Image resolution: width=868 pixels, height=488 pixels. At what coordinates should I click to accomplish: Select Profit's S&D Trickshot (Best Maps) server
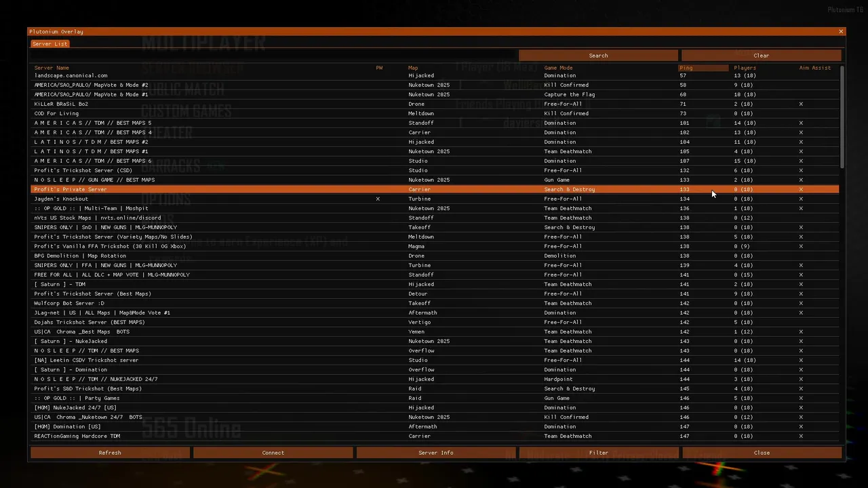coord(435,388)
